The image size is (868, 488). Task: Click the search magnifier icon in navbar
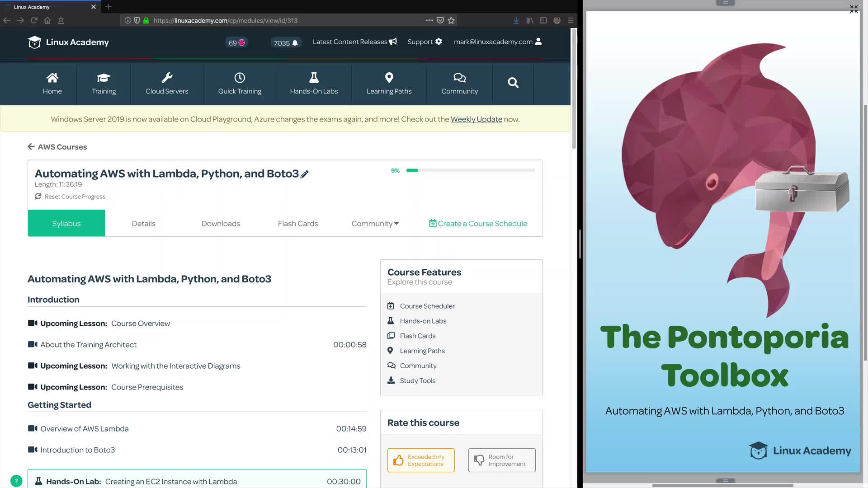point(513,83)
